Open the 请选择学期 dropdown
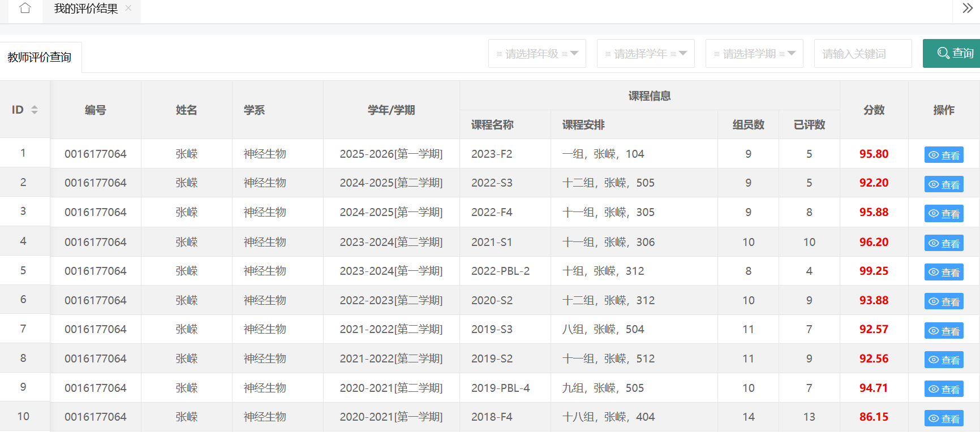Screen dimensions: 980x432 pyautogui.click(x=754, y=54)
